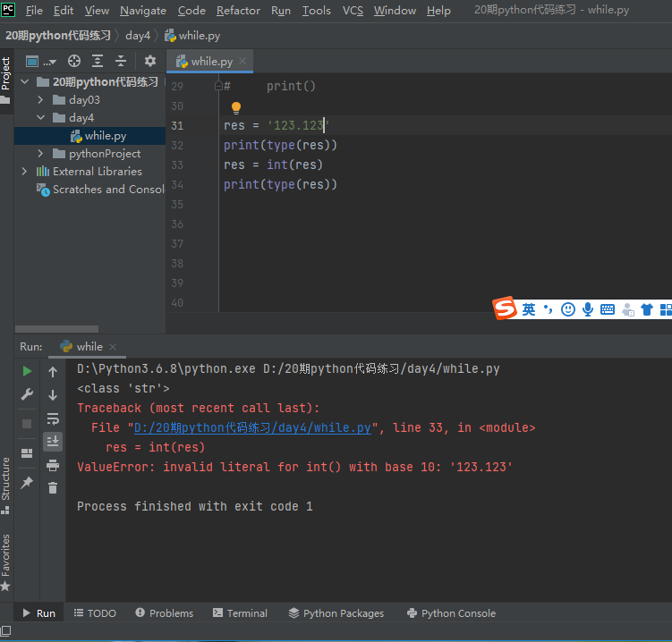The width and height of the screenshot is (672, 642).
Task: Open the Refactor menu
Action: (238, 11)
